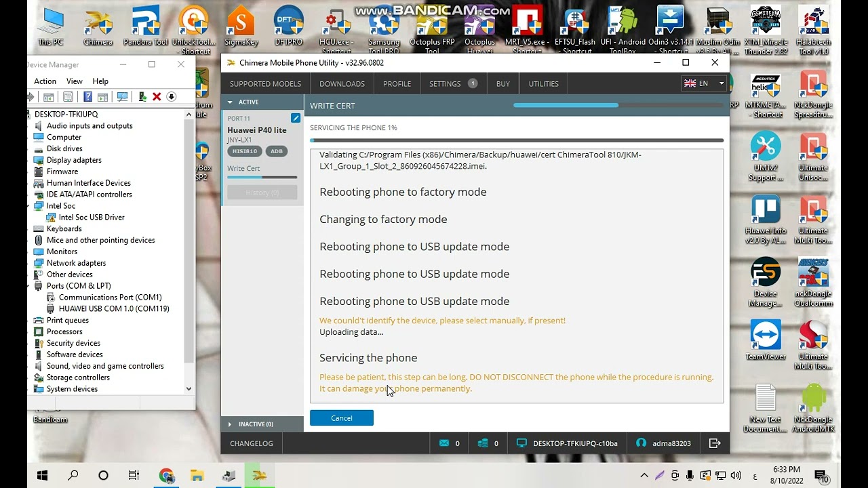Click Chimera desktop shortcut icon

pos(98,26)
